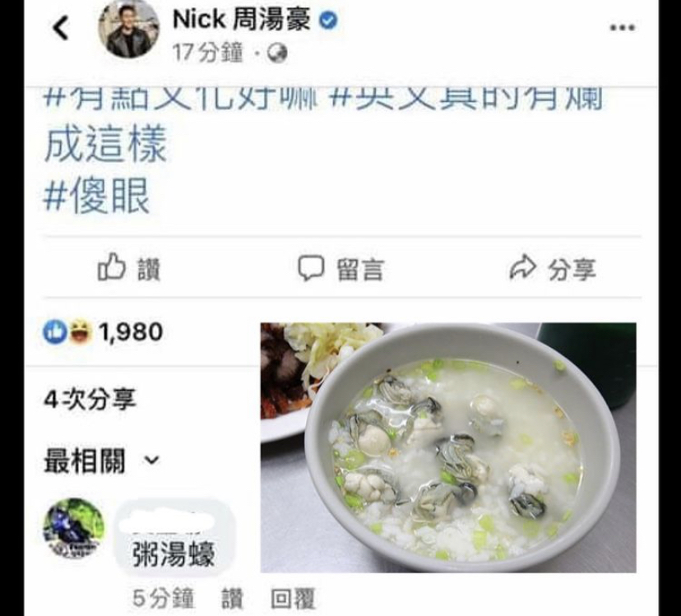The width and height of the screenshot is (681, 616).
Task: Open the three-dot post options menu
Action: click(x=623, y=28)
